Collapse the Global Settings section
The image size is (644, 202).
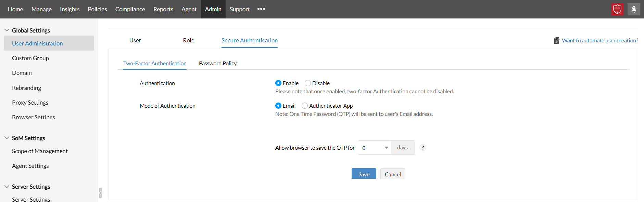click(7, 30)
